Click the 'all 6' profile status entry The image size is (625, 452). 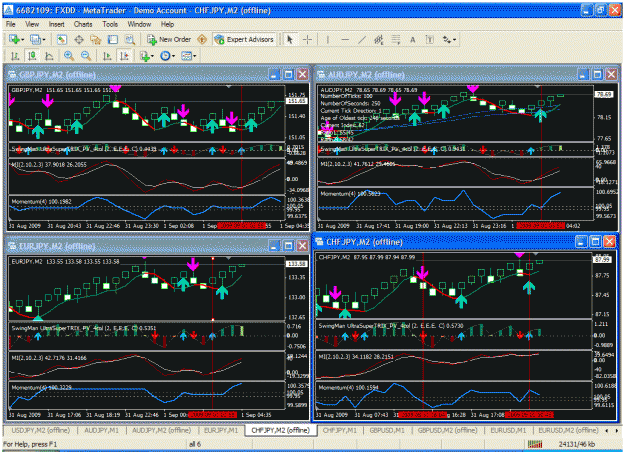[195, 444]
